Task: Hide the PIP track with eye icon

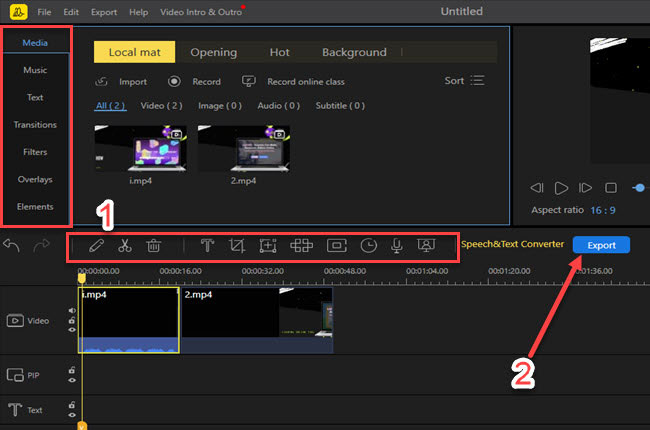Action: [72, 380]
